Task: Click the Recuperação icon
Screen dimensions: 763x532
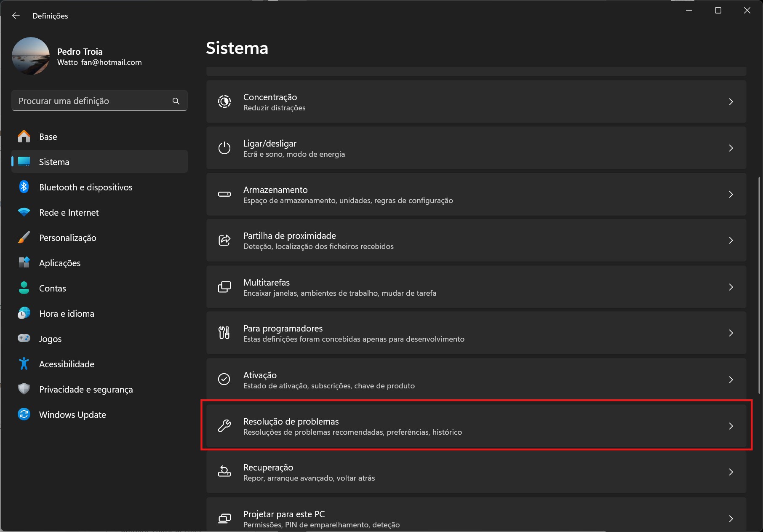Action: pyautogui.click(x=224, y=472)
